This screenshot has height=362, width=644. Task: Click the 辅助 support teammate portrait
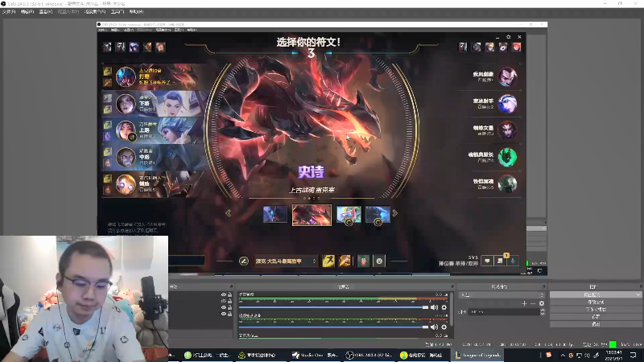(126, 184)
